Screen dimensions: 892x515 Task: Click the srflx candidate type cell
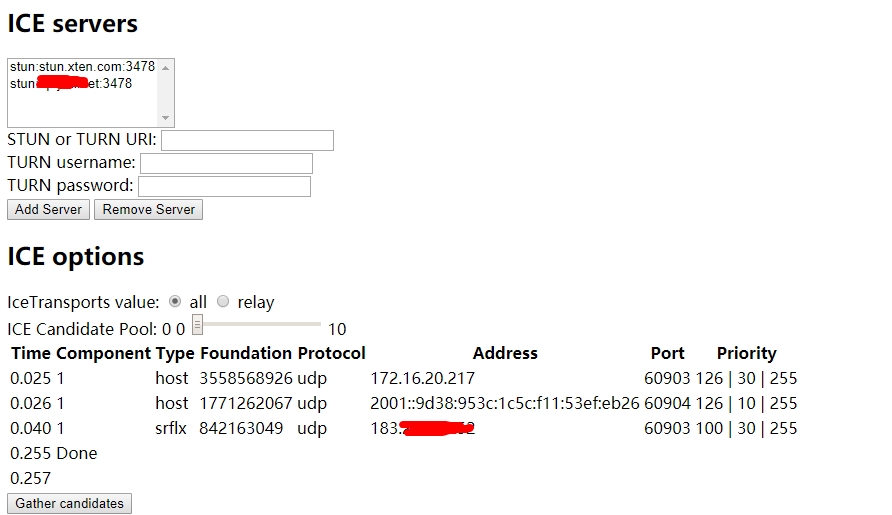click(x=171, y=429)
